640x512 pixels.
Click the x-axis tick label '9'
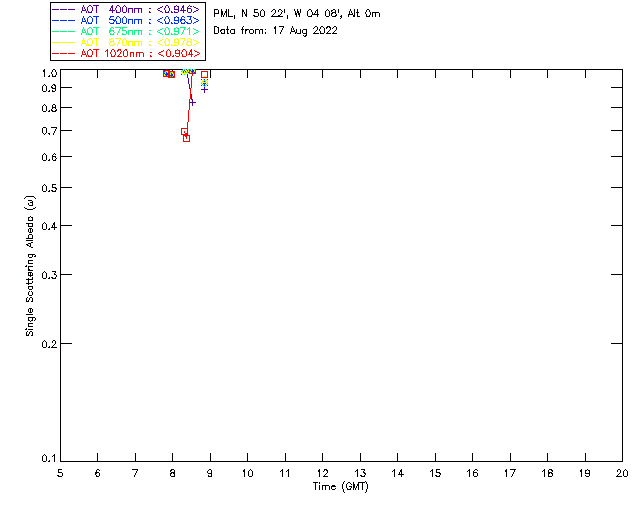[x=210, y=473]
